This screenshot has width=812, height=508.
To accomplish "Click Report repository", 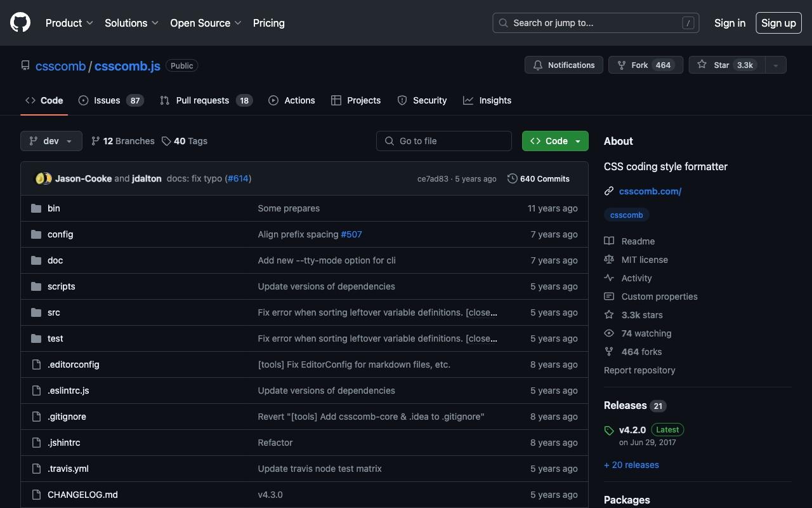I will tap(639, 370).
